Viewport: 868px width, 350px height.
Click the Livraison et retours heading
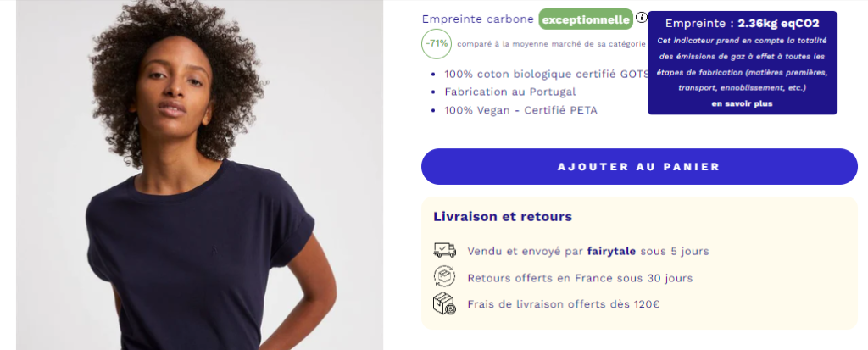[x=503, y=216]
